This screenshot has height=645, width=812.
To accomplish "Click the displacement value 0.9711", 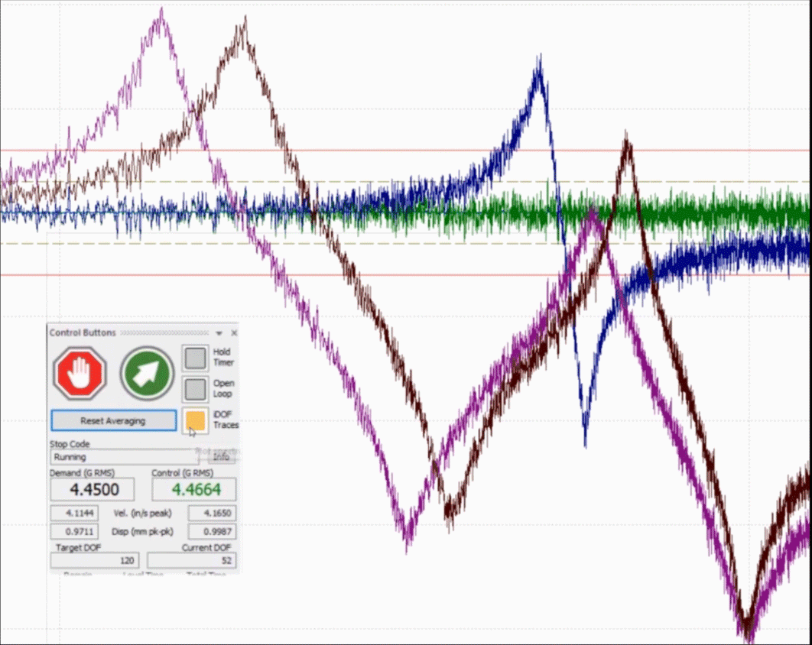I will click(x=75, y=532).
